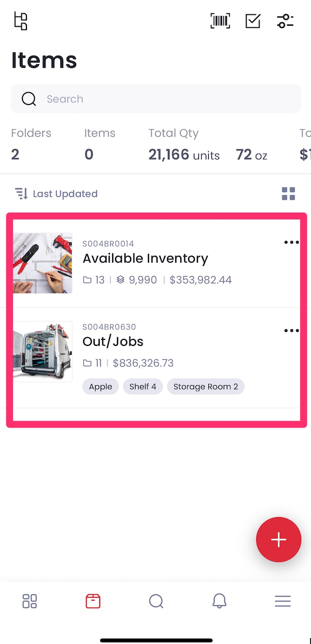Select the Items box tab in bottom bar
This screenshot has height=644, width=311.
pos(93,601)
